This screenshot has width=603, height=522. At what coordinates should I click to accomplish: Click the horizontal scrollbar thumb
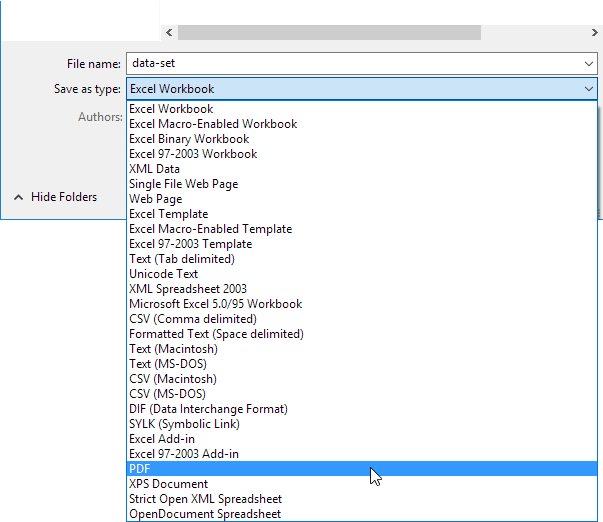(x=329, y=33)
